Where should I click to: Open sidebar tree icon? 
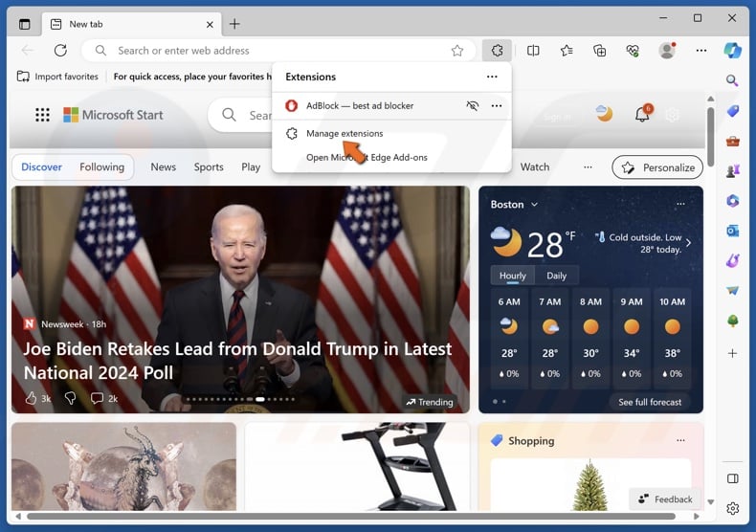coord(733,321)
